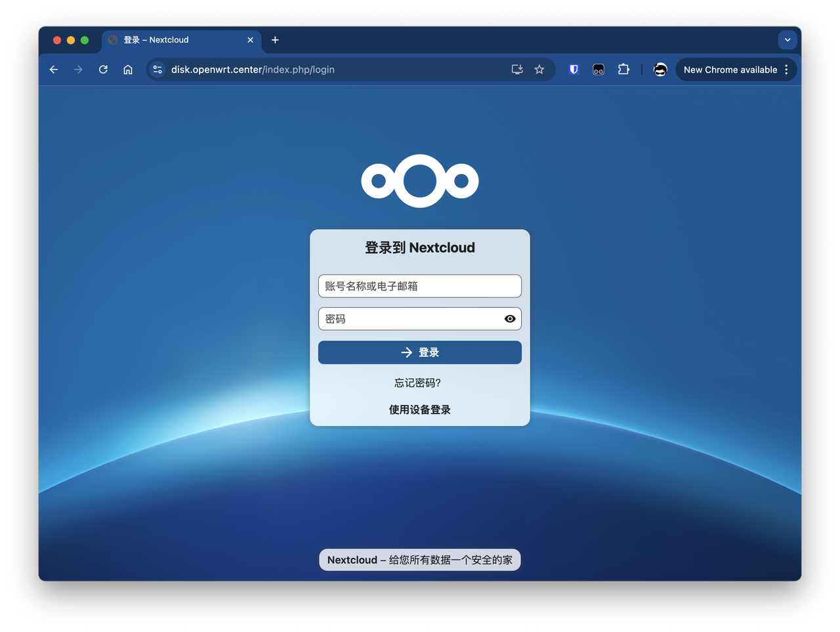Close the 登录 – Nextcloud tab

coord(250,40)
